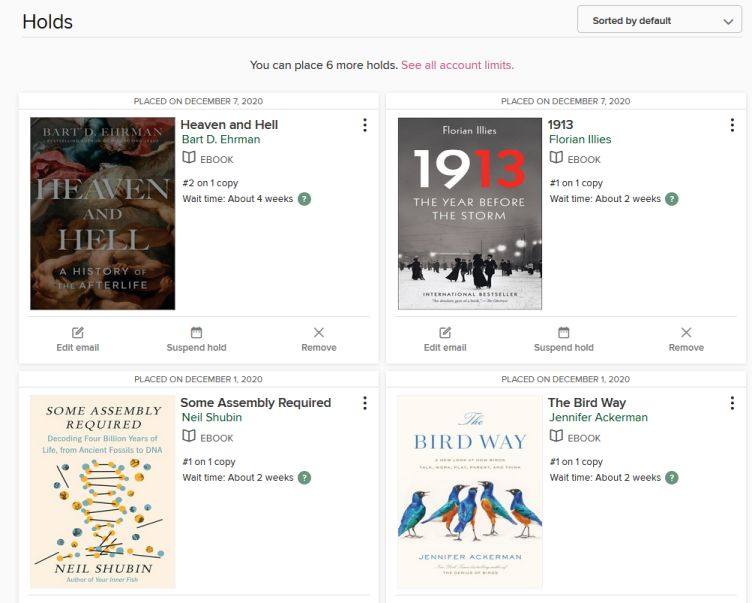The height and width of the screenshot is (603, 752).
Task: Edit email for the Heaven and Hell hold
Action: coord(78,339)
